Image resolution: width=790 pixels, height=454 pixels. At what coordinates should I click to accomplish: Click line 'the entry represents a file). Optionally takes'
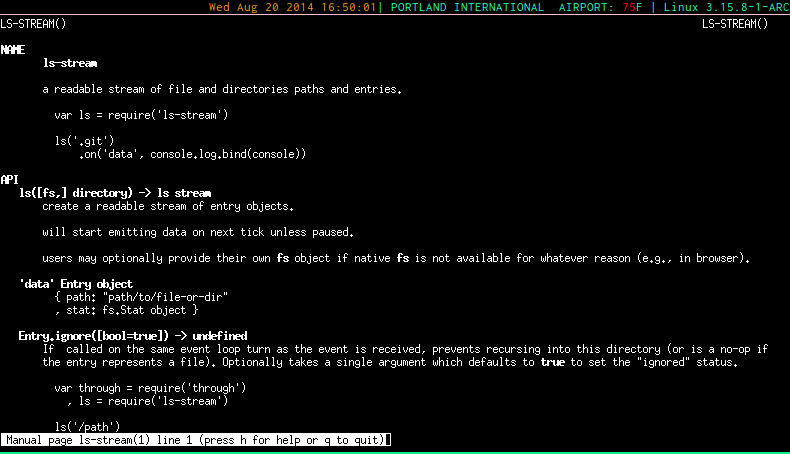390,362
